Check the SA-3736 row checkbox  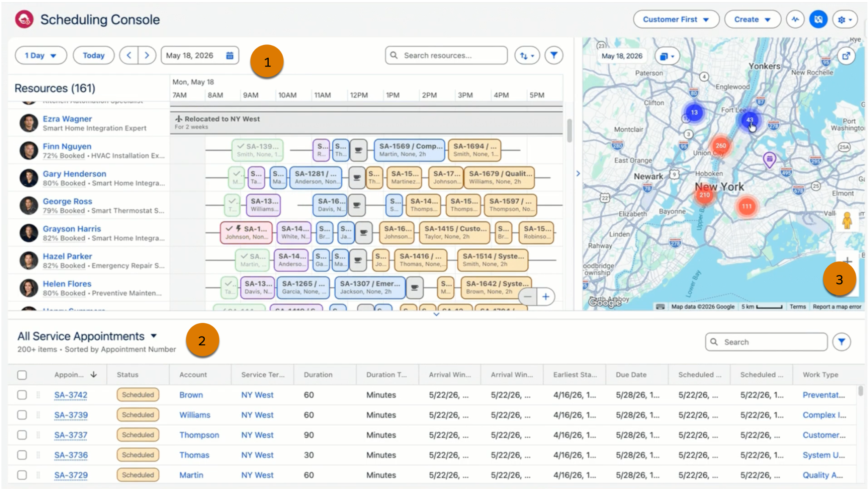[x=22, y=455]
